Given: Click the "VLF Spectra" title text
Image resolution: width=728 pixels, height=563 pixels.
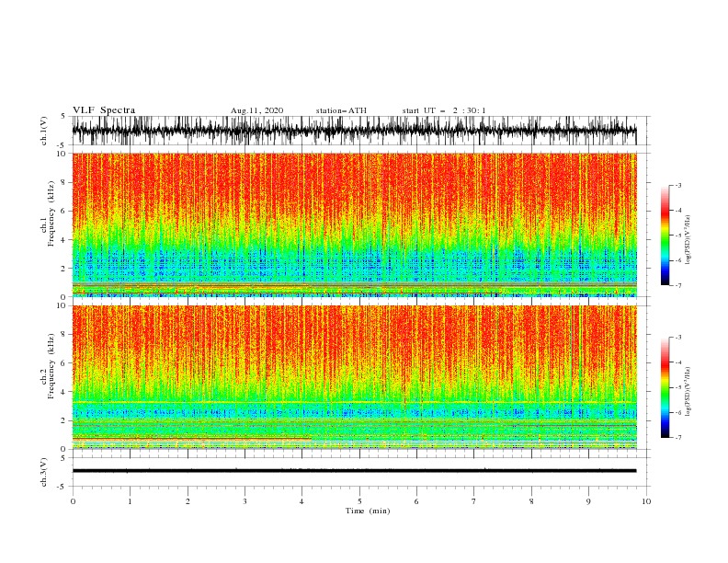Looking at the screenshot, I should [x=104, y=110].
